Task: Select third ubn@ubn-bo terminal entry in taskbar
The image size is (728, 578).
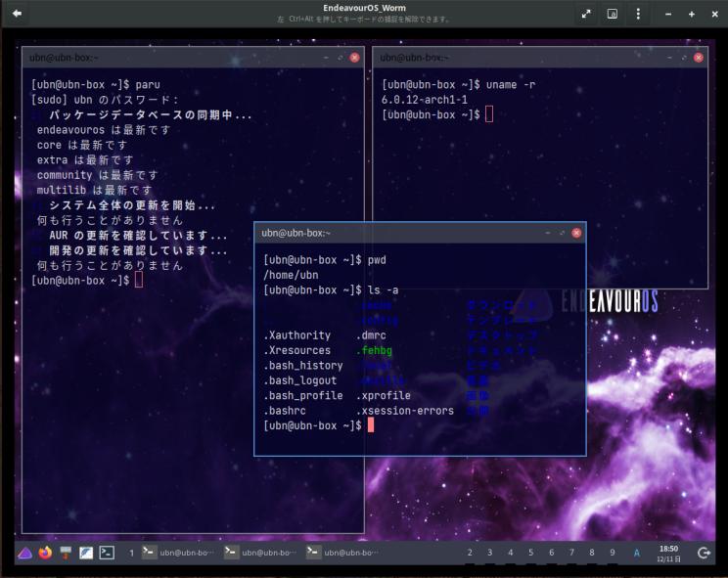Action: 342,553
